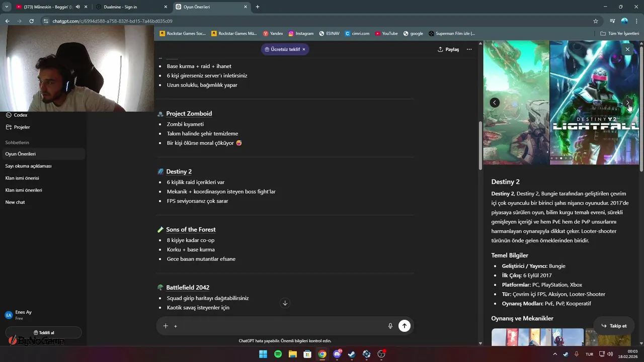This screenshot has height=362, width=644.
Task: Click the side panel vertical scrollbar
Action: click(641, 108)
